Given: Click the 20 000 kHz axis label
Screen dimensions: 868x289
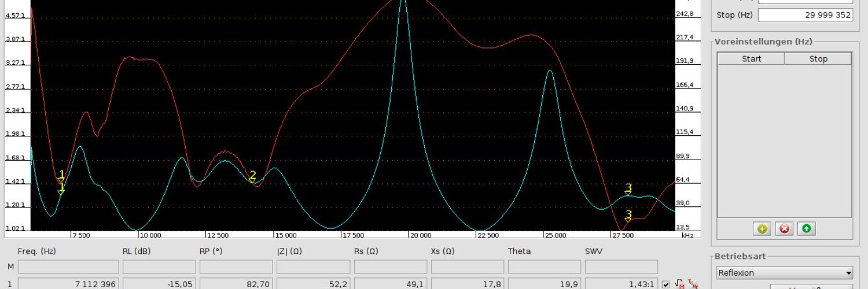Looking at the screenshot, I should [x=420, y=236].
